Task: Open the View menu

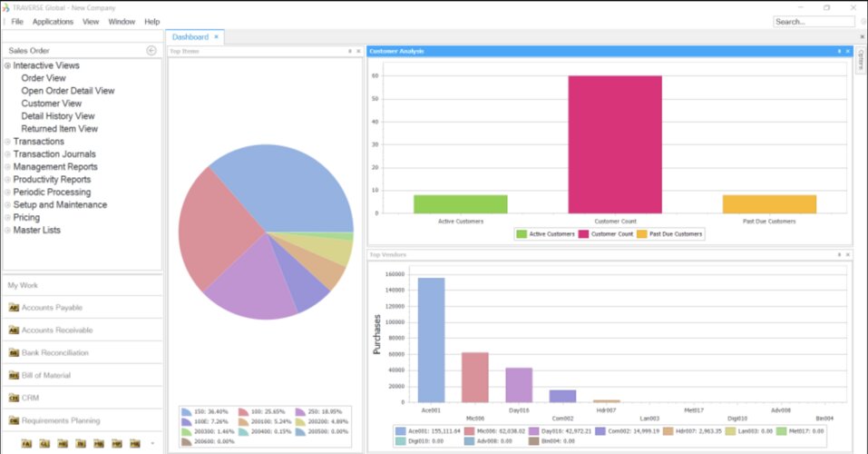Action: 91,22
